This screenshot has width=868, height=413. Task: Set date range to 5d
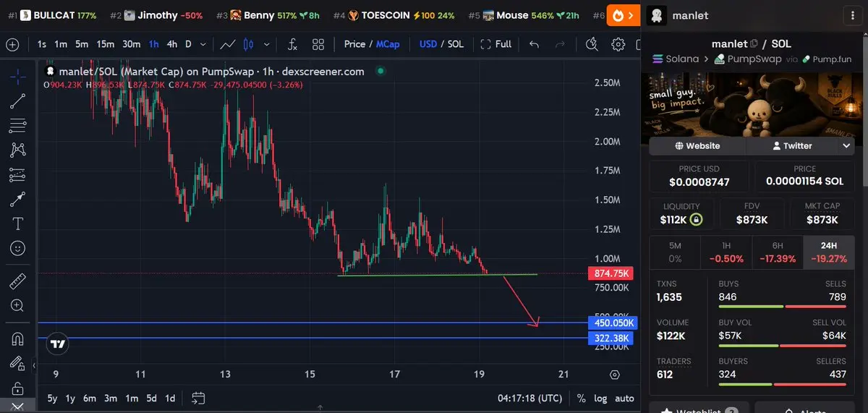[x=151, y=399]
